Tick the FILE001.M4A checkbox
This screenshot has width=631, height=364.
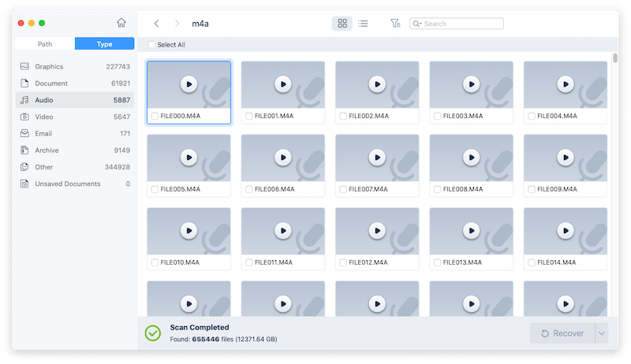[249, 116]
